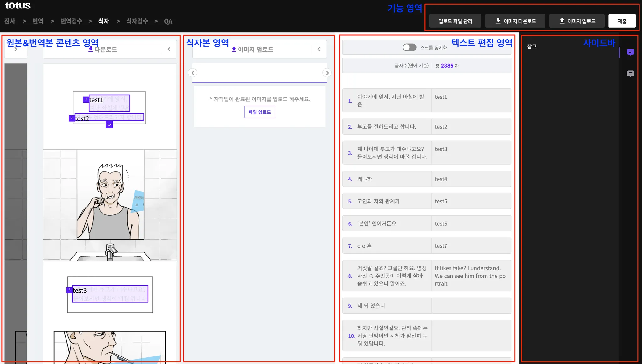Toggle the 스크롤 동기화 switch

[409, 47]
